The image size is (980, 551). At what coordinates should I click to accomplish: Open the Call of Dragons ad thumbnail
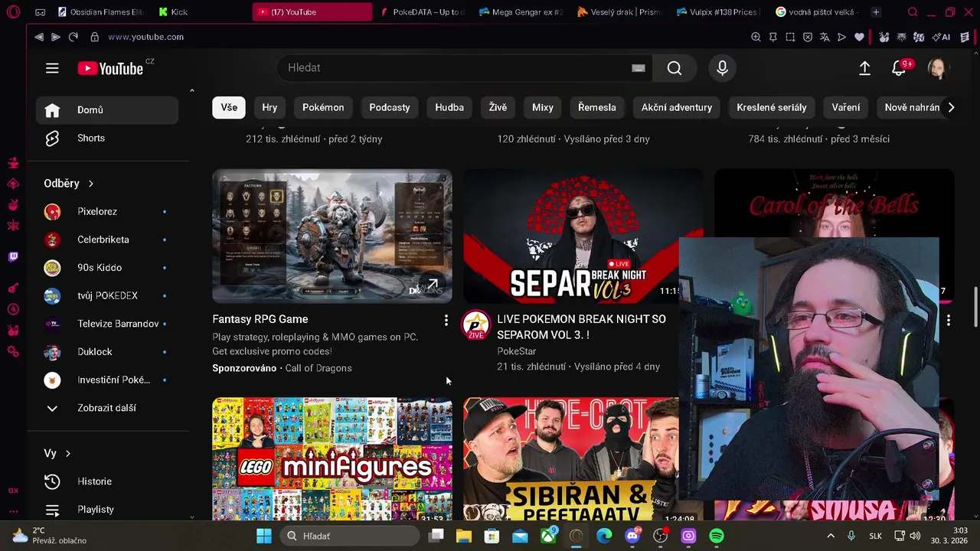tap(332, 236)
